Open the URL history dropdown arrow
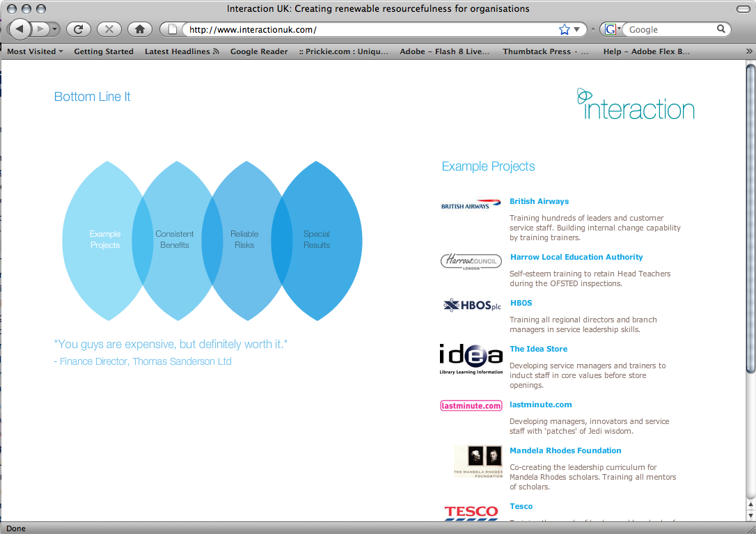Screen dimensions: 756x534 click(x=576, y=29)
